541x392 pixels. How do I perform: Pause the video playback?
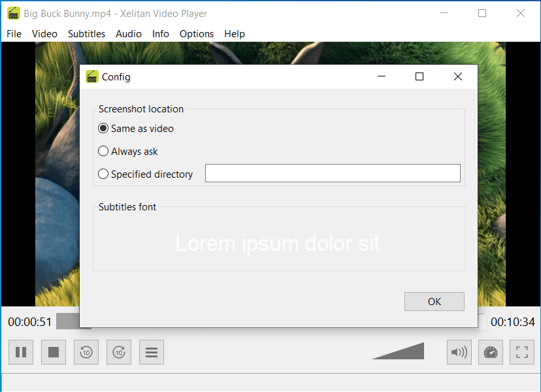[x=21, y=352]
